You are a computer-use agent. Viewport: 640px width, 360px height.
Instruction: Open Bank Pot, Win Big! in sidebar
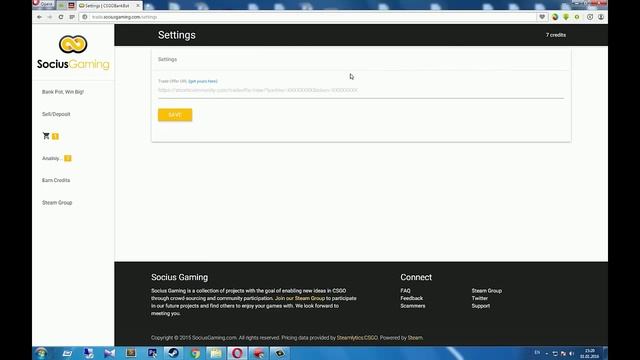(x=63, y=92)
